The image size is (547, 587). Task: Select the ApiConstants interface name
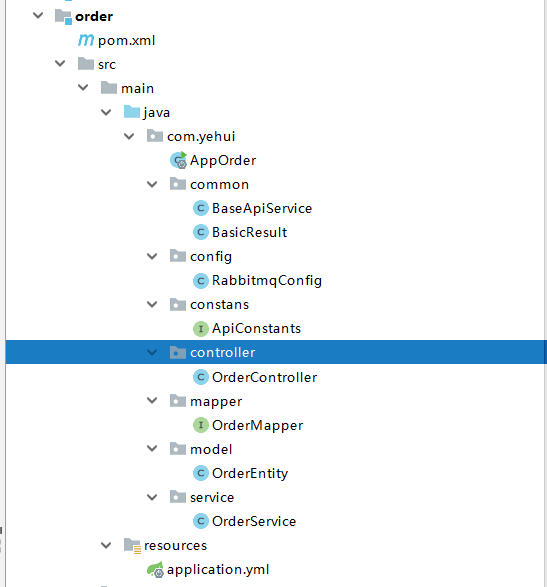[256, 329]
